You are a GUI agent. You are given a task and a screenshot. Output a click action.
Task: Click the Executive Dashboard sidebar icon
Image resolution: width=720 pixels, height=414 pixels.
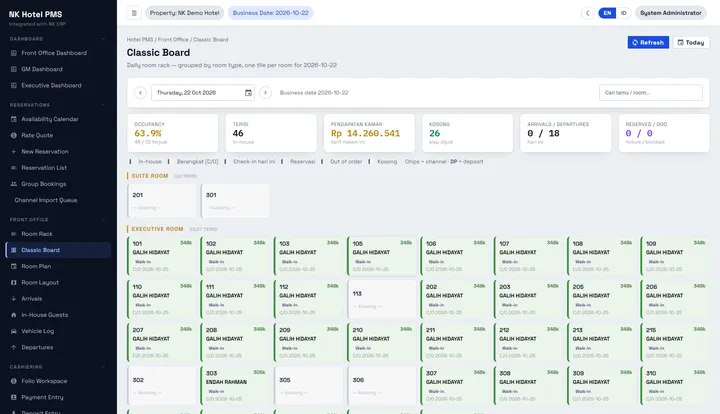[x=14, y=85]
